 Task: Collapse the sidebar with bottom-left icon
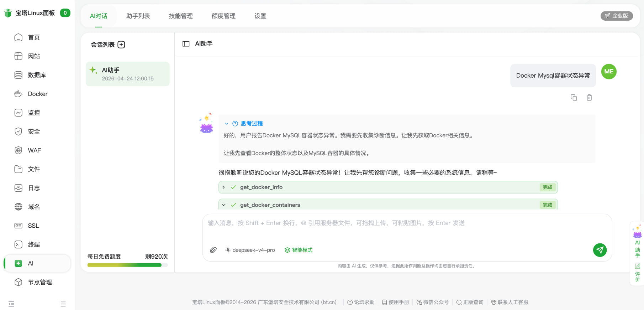point(11,304)
